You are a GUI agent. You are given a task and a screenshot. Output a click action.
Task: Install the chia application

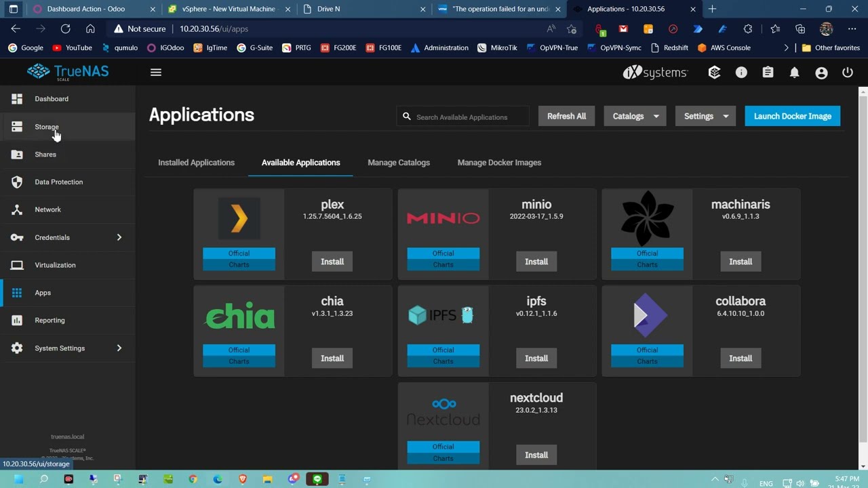(332, 359)
